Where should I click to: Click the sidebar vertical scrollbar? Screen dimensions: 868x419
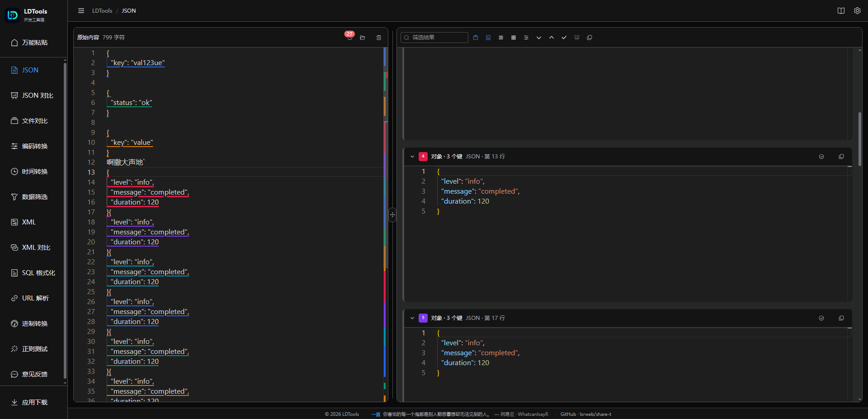[x=65, y=221]
